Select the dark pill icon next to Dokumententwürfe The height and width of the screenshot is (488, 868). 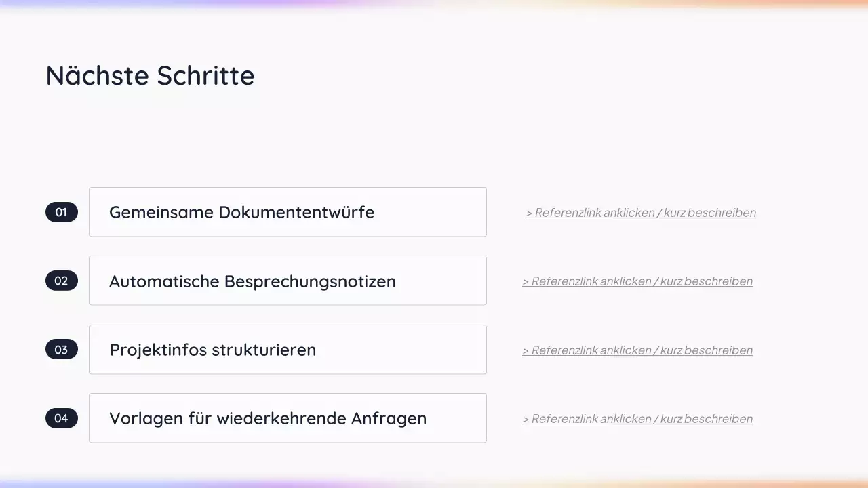pyautogui.click(x=61, y=212)
